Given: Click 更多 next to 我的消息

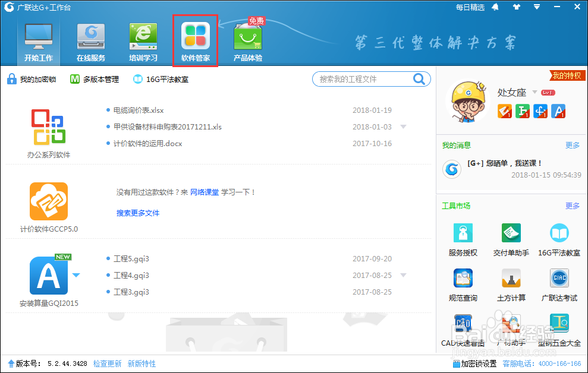Looking at the screenshot, I should (x=573, y=146).
